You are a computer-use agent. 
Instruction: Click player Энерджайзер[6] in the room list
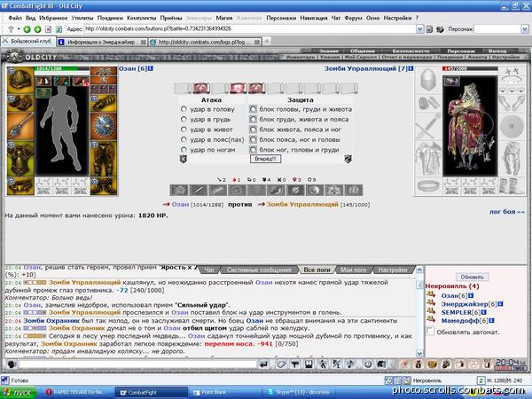pos(469,304)
